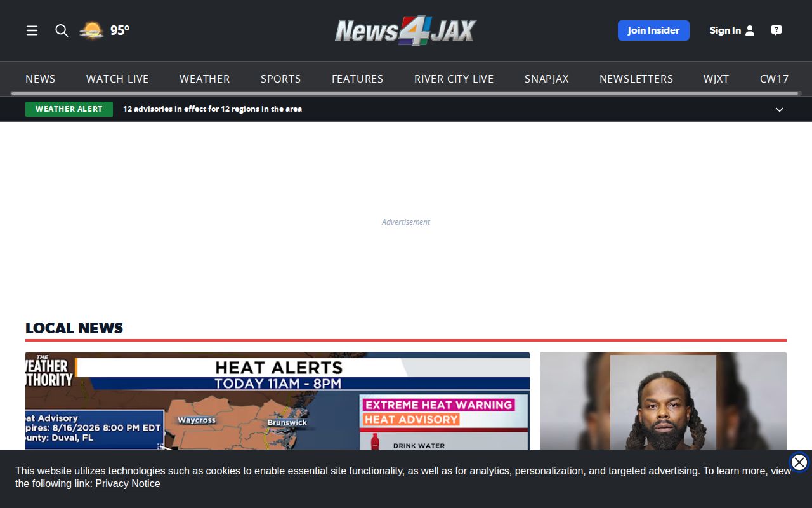Open the NEWS navigation tab
The image size is (812, 508).
[x=41, y=79]
